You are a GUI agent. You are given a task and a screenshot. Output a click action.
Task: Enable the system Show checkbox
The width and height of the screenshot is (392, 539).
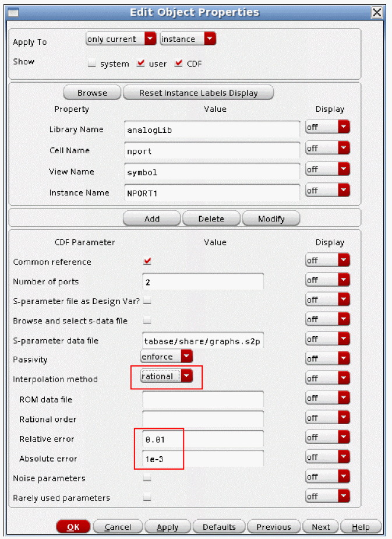(x=91, y=64)
